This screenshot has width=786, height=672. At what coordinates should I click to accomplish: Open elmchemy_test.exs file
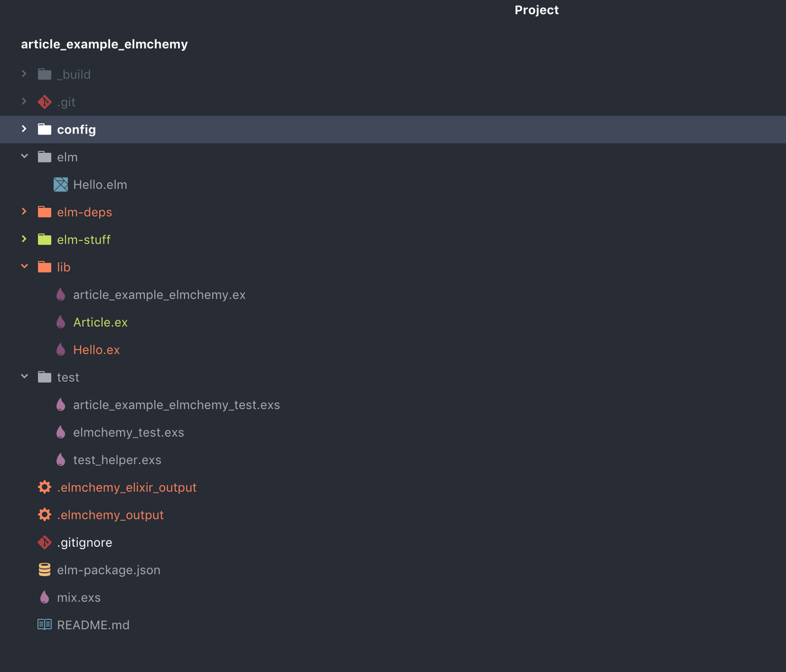[x=128, y=432]
